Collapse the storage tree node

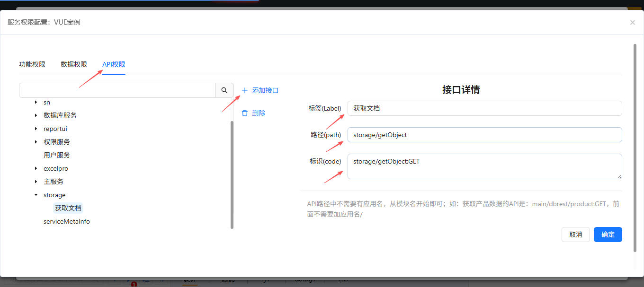[x=36, y=195]
